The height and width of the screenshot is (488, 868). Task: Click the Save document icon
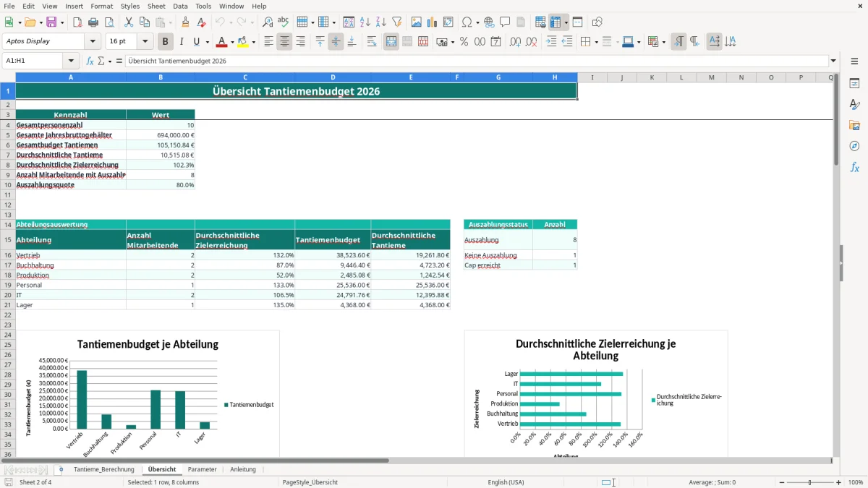coord(51,22)
